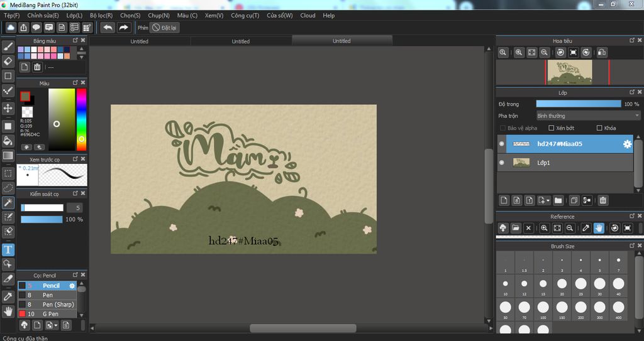Select the Lasso tool

8,188
